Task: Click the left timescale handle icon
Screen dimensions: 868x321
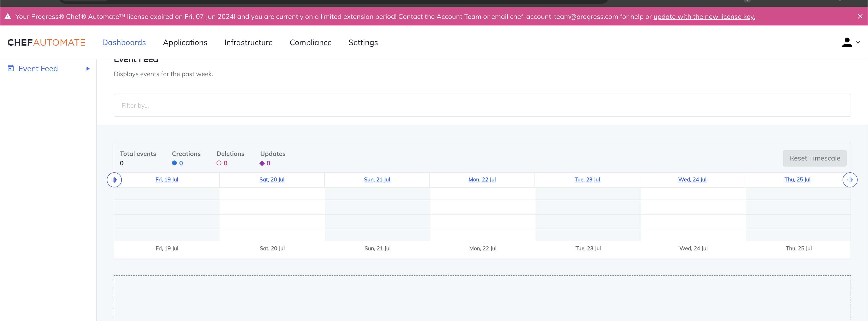Action: click(x=114, y=180)
